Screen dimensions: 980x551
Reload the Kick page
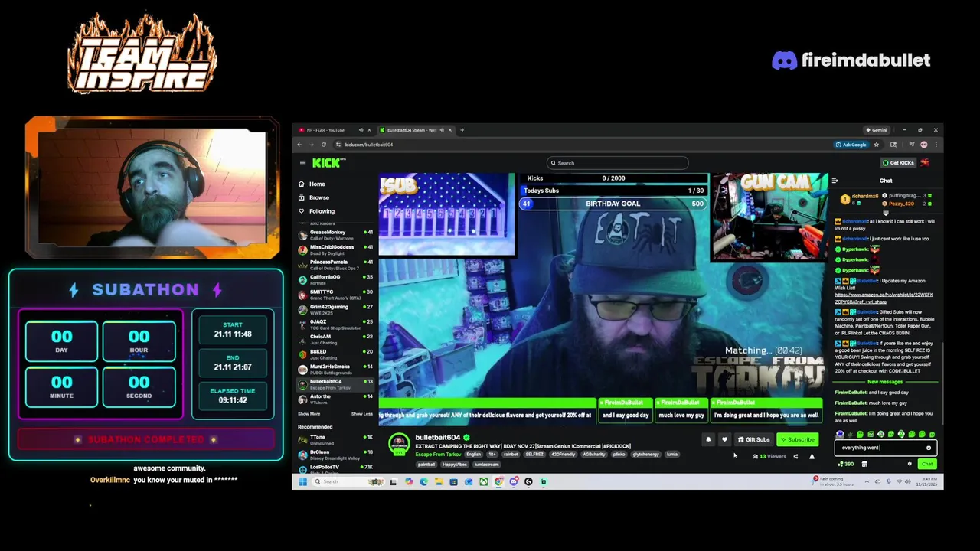click(323, 145)
